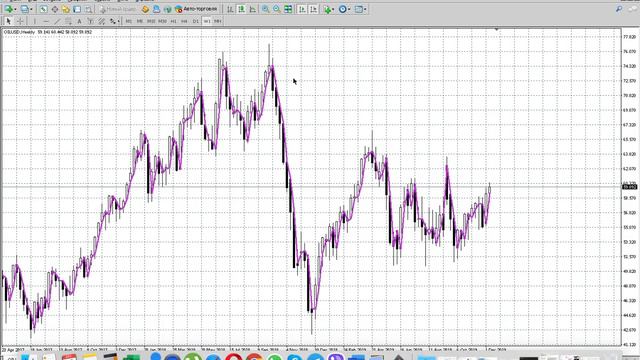Select the text label tool
This screenshot has width=640, height=360.
tap(90, 21)
